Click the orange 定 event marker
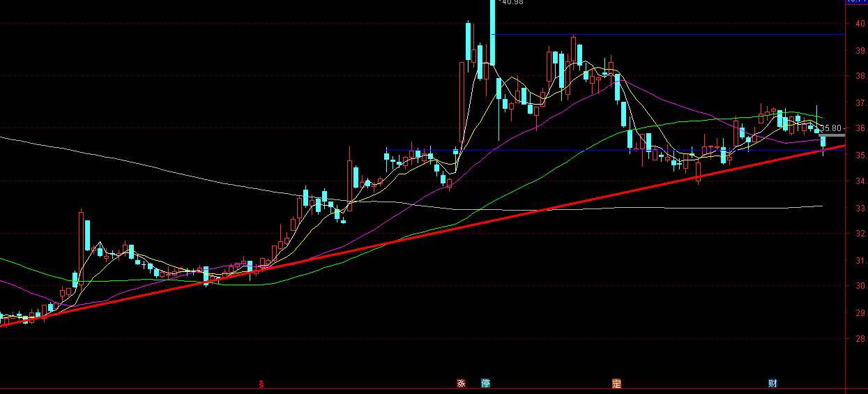The image size is (868, 394). click(x=616, y=384)
